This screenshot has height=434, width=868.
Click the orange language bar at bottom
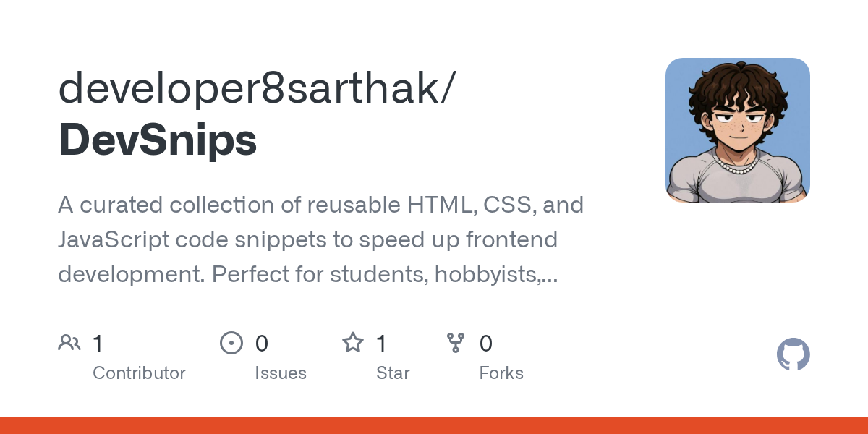[434, 425]
